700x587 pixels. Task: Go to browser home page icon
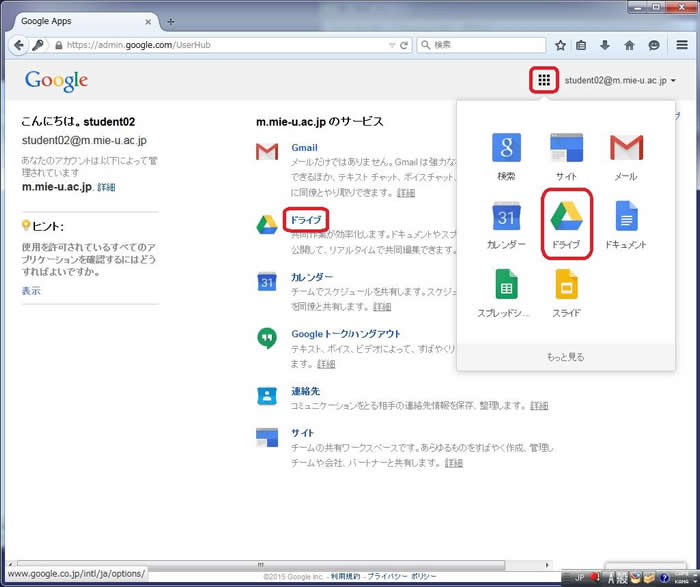[629, 45]
